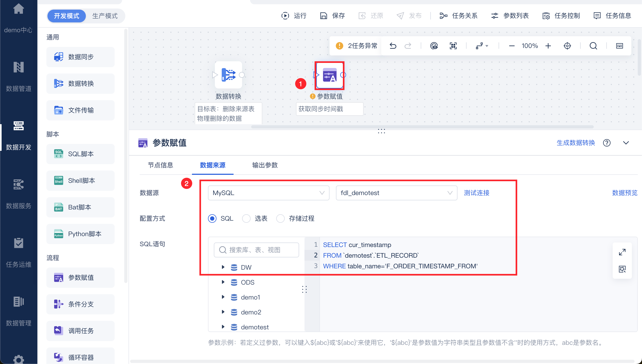Select the 存储过程 radio option
The height and width of the screenshot is (364, 642).
click(x=280, y=219)
